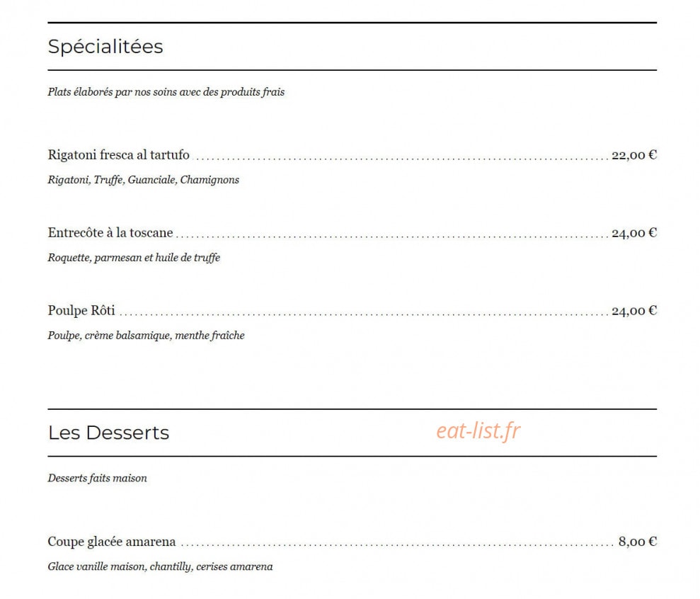Image resolution: width=700 pixels, height=599 pixels.
Task: Click the Les Desserts section heading
Action: pyautogui.click(x=108, y=433)
